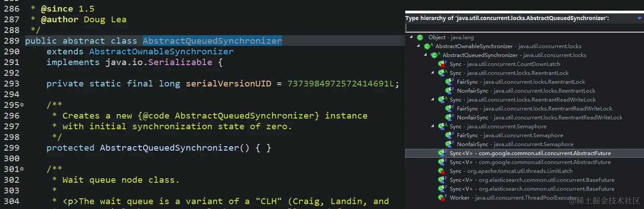
Task: Click 'with initial synchronization state of zero' comment
Action: (x=177, y=127)
